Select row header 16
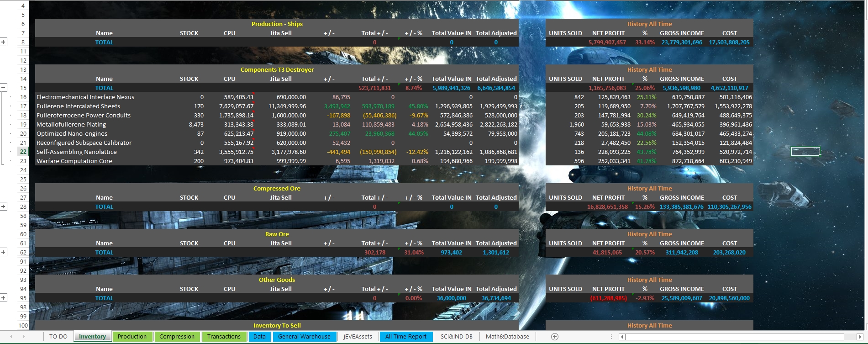 tap(23, 97)
